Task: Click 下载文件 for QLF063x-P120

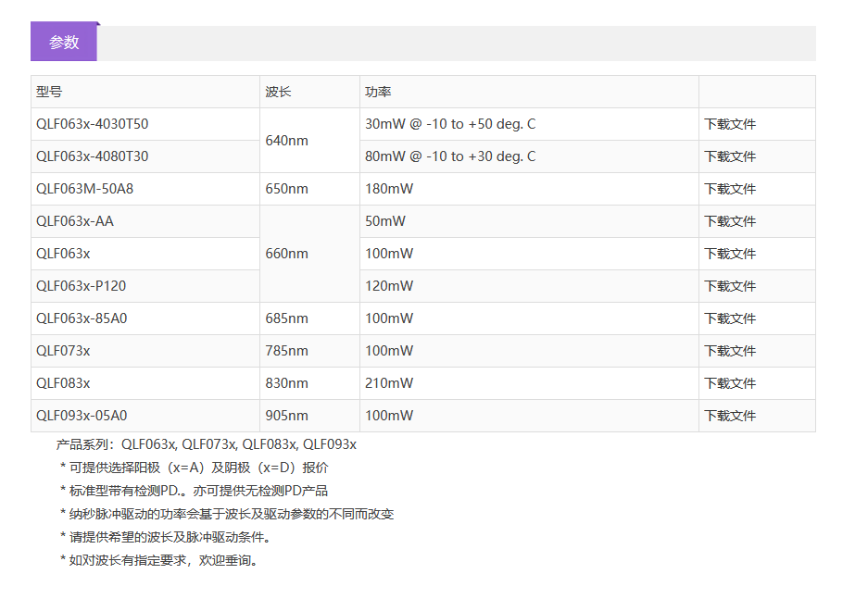Action: point(730,286)
